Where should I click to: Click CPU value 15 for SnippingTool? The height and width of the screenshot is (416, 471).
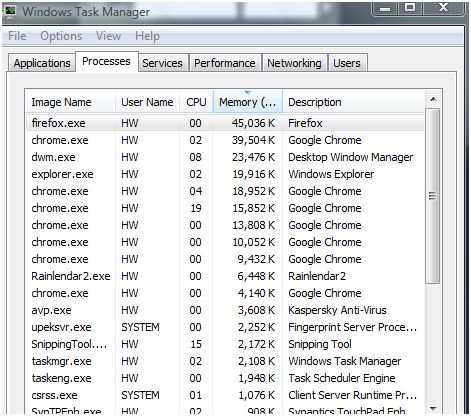[x=196, y=344]
